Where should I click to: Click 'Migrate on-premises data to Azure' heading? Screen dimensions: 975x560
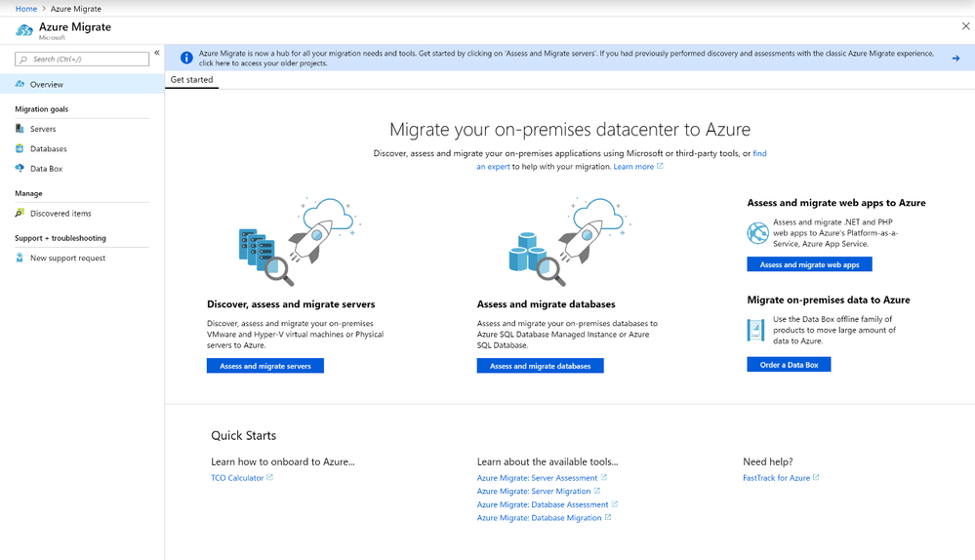click(x=829, y=300)
